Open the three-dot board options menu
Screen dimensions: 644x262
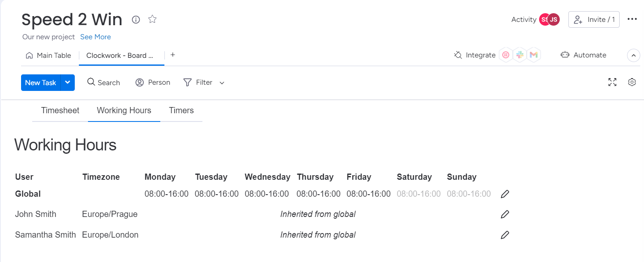click(x=632, y=19)
